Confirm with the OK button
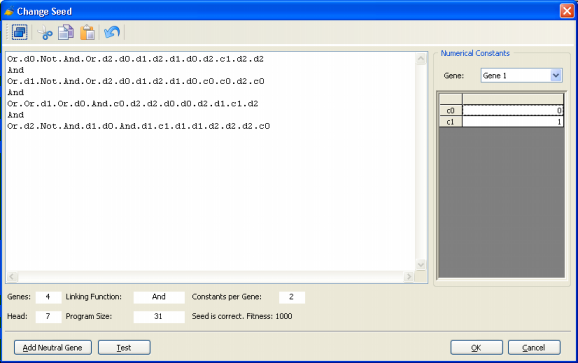Viewport: 578px width, 363px height. (x=476, y=348)
